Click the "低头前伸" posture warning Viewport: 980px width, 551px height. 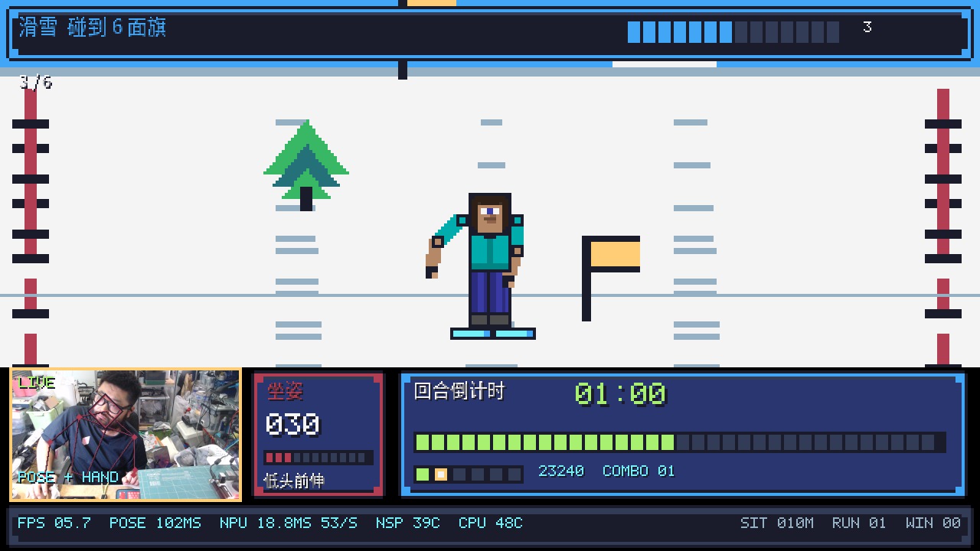click(293, 481)
